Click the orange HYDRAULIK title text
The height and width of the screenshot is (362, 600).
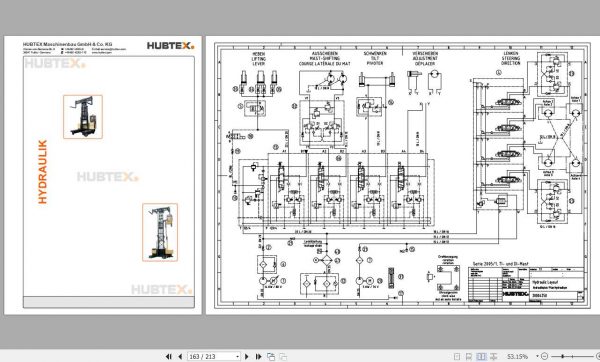point(42,171)
